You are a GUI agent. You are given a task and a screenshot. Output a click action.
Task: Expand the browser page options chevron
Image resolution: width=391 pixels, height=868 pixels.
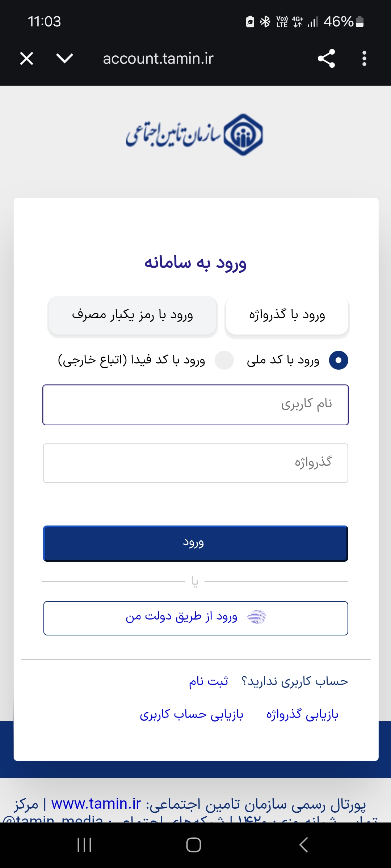point(65,59)
